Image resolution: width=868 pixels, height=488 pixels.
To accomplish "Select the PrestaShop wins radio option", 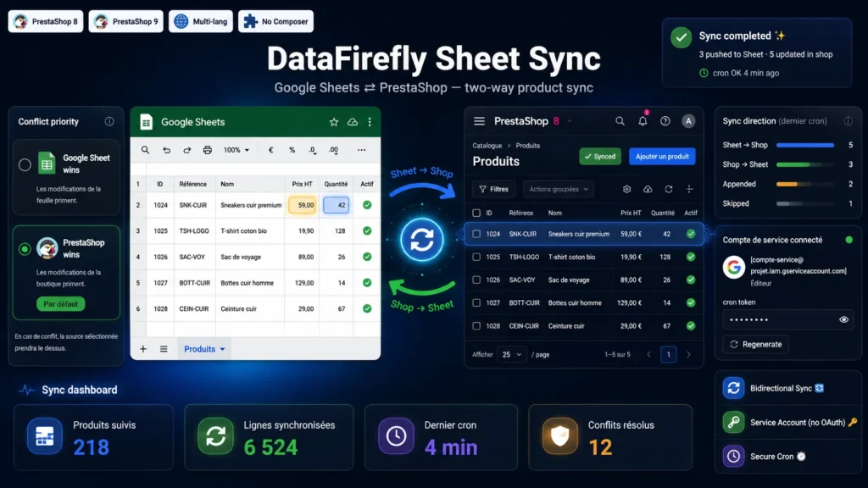I will point(25,249).
